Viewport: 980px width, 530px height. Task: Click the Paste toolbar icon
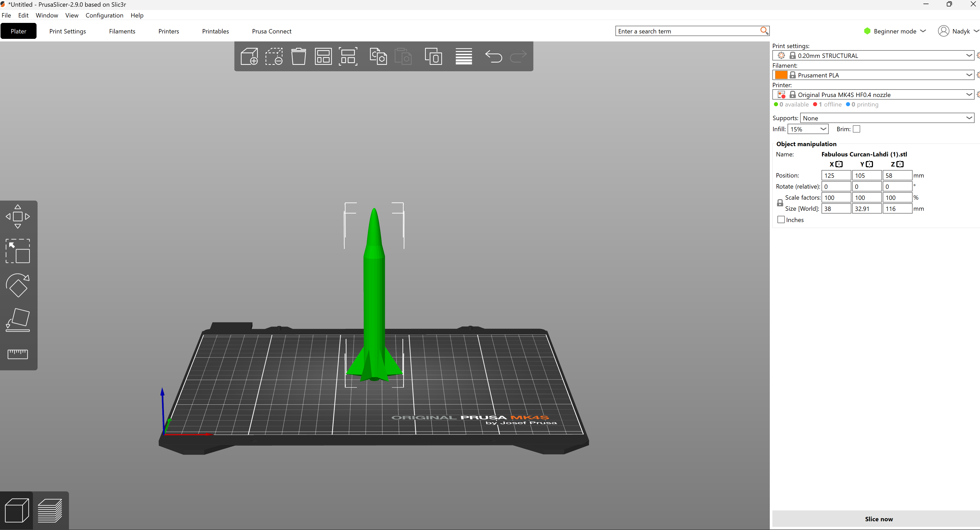click(403, 56)
